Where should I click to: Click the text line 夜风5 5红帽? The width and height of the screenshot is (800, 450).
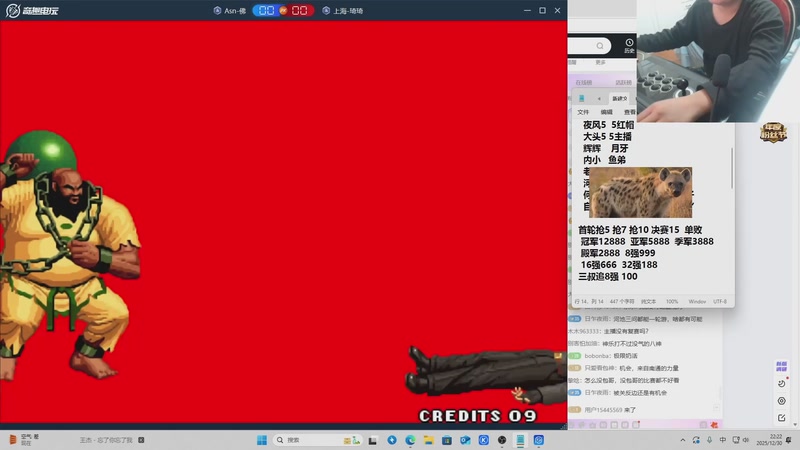click(608, 124)
